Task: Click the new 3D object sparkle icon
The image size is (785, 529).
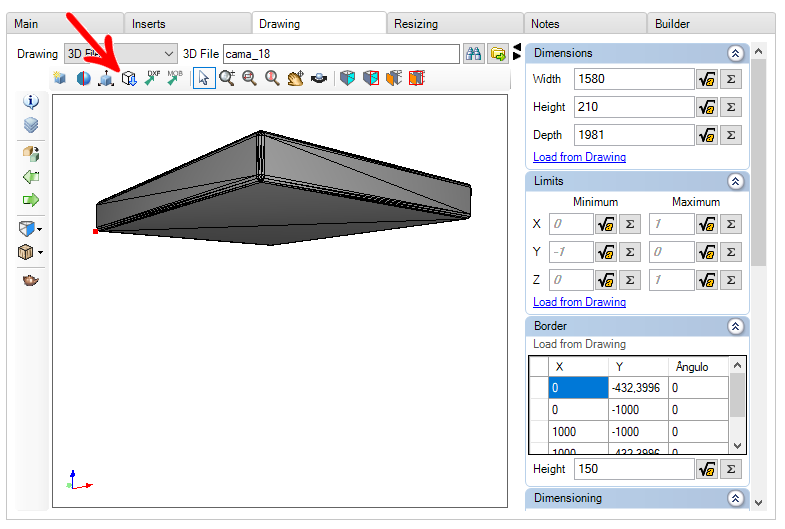Action: 60,78
